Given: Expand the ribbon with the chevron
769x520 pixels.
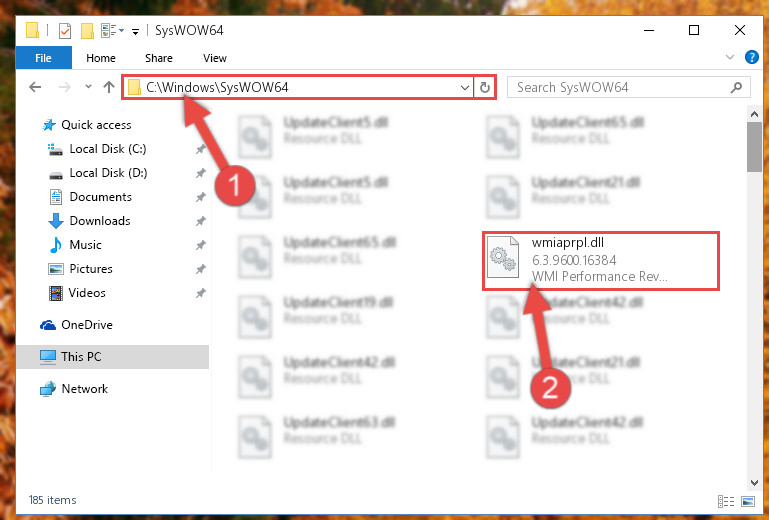Looking at the screenshot, I should coord(730,57).
